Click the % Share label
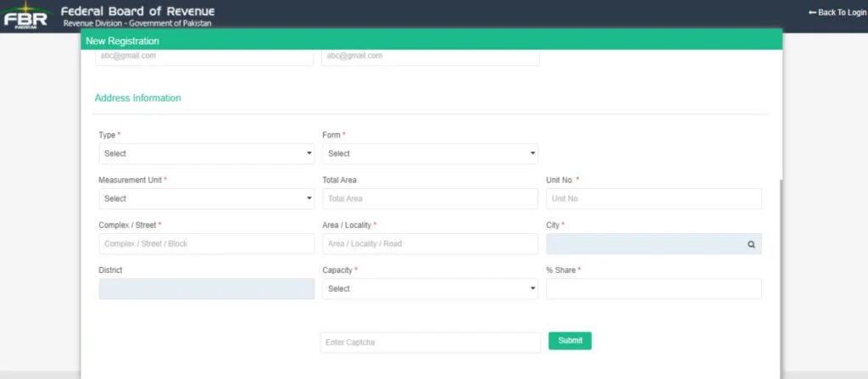This screenshot has height=379, width=868. click(x=561, y=270)
